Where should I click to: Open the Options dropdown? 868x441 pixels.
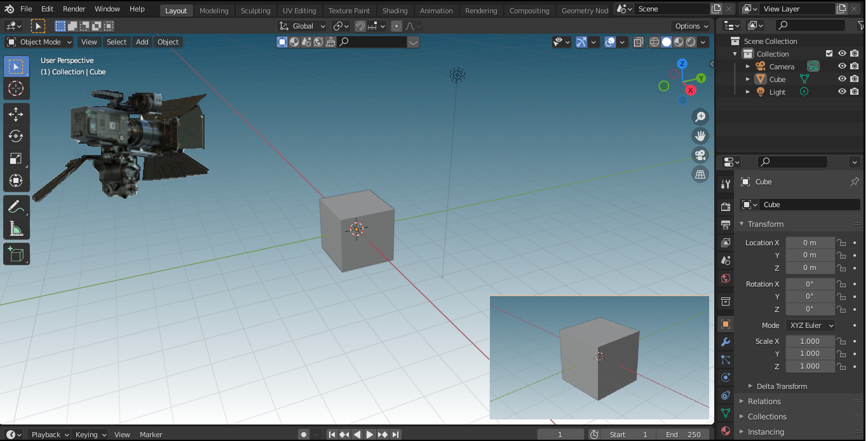tap(692, 26)
